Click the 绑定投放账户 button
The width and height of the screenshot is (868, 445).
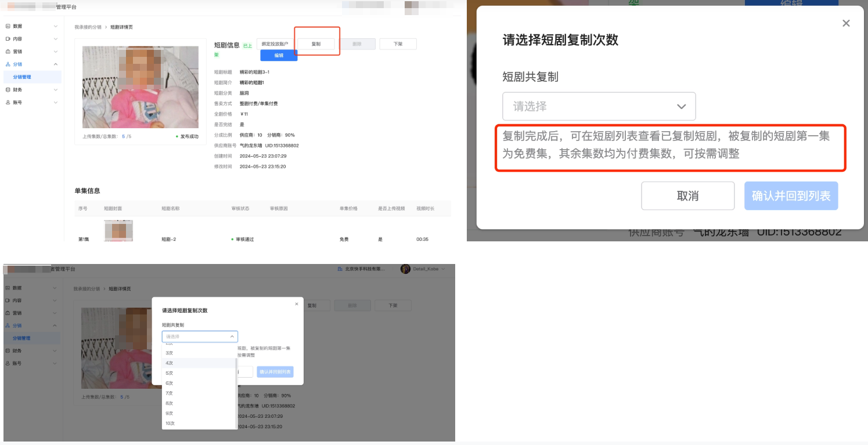(275, 44)
